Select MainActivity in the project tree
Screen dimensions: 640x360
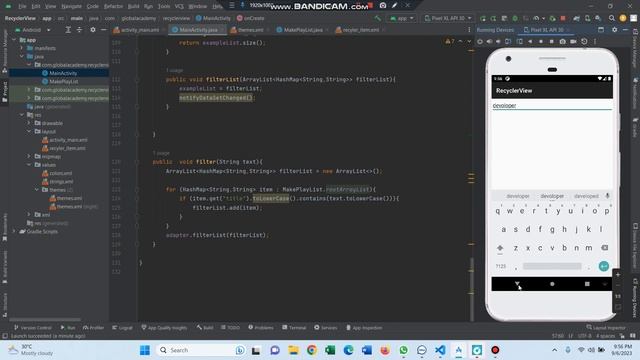pyautogui.click(x=63, y=73)
